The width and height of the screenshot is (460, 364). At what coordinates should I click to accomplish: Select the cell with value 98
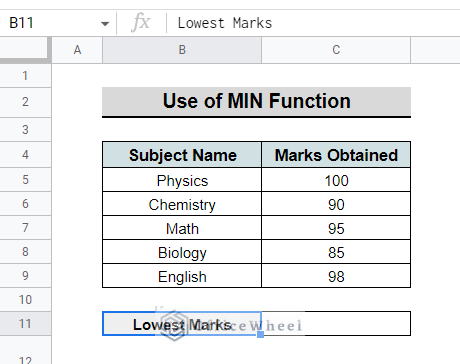pos(336,276)
